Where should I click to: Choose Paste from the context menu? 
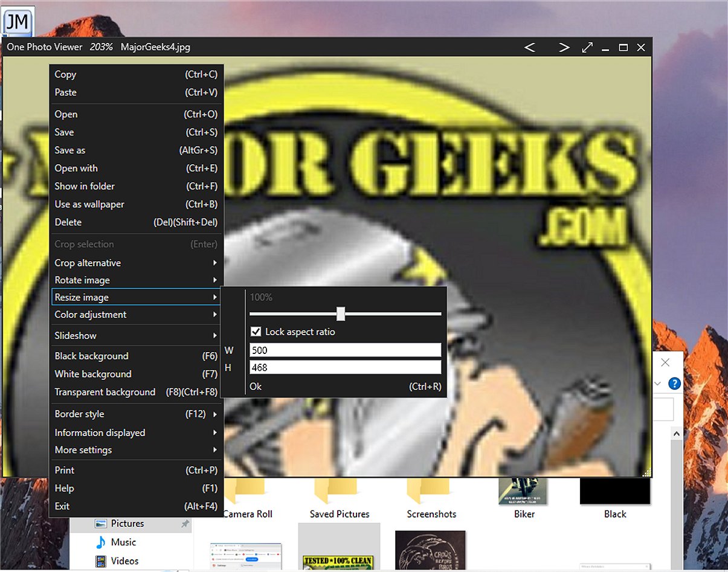(136, 92)
